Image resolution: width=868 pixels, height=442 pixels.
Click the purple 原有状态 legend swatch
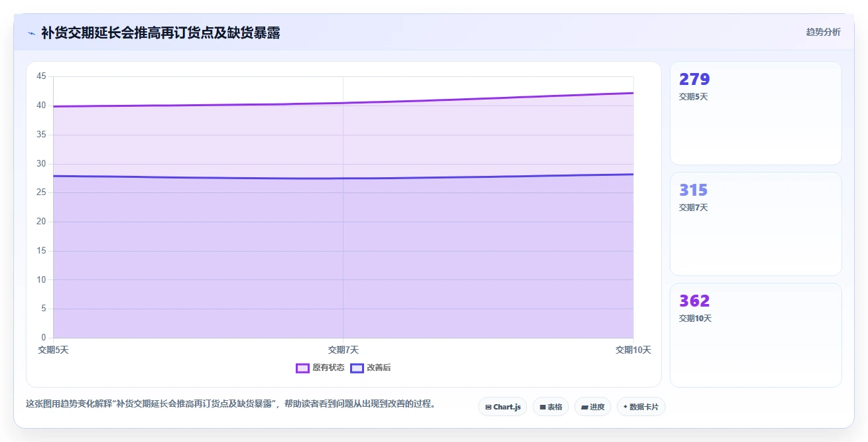[x=302, y=368]
